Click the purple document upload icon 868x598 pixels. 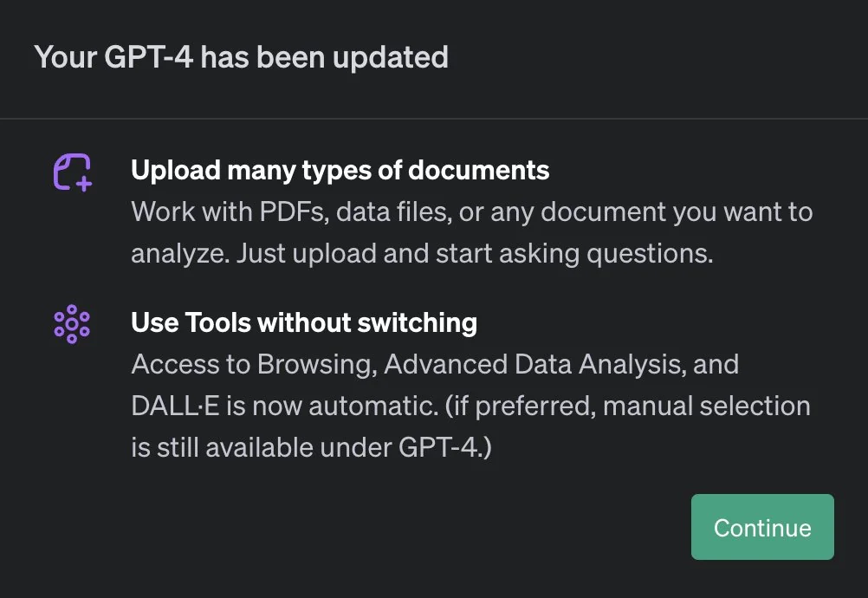click(73, 172)
